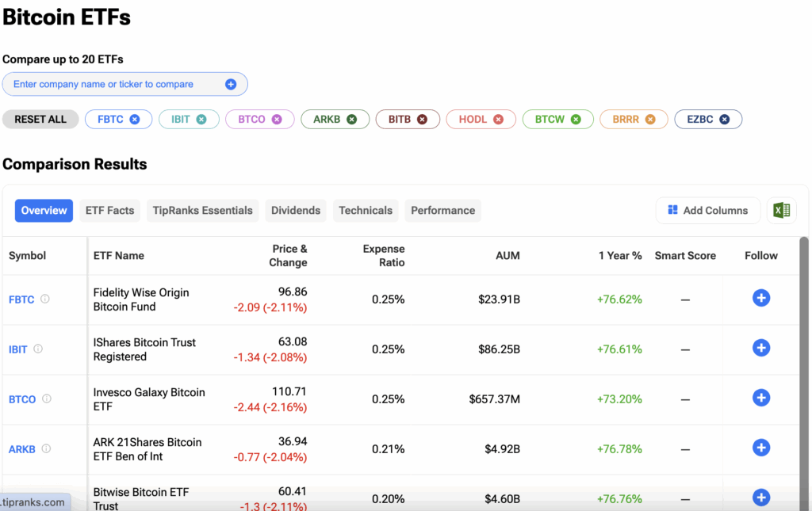The height and width of the screenshot is (511, 812).
Task: Open info icon next to FBTC symbol
Action: [x=45, y=299]
